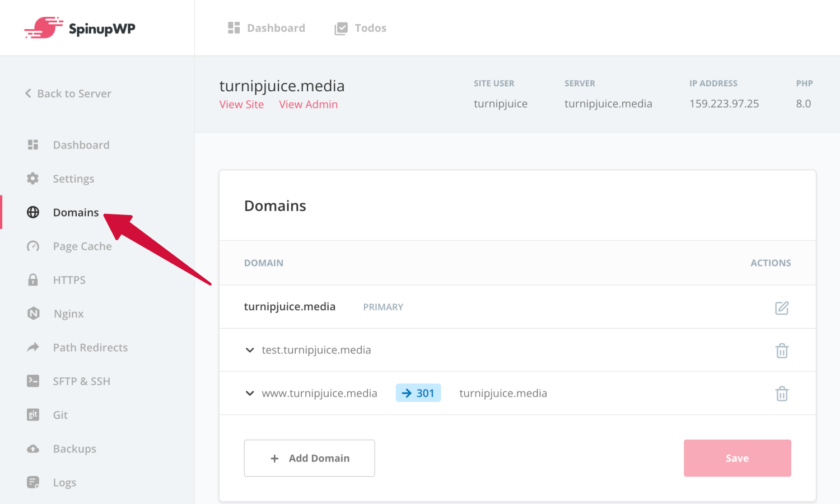This screenshot has width=840, height=504.
Task: Click the DOMAIN column header
Action: (x=264, y=263)
